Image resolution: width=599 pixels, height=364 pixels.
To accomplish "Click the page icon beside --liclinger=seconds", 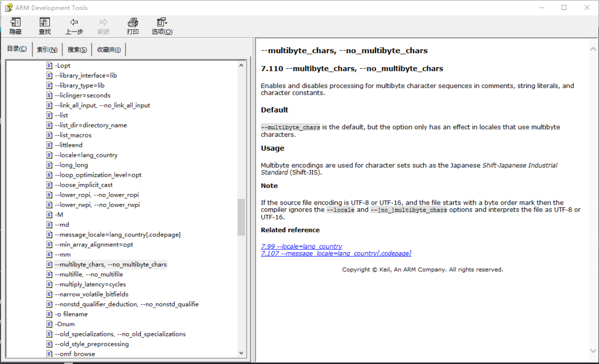I will (49, 95).
